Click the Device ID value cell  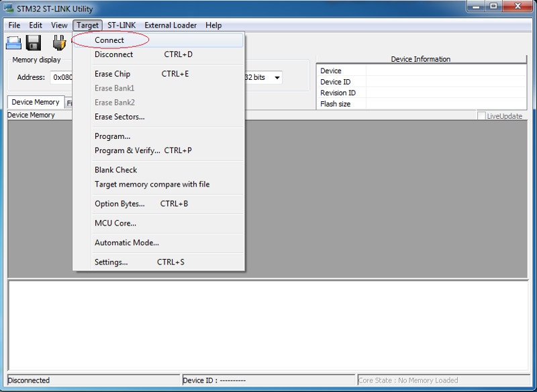point(446,82)
